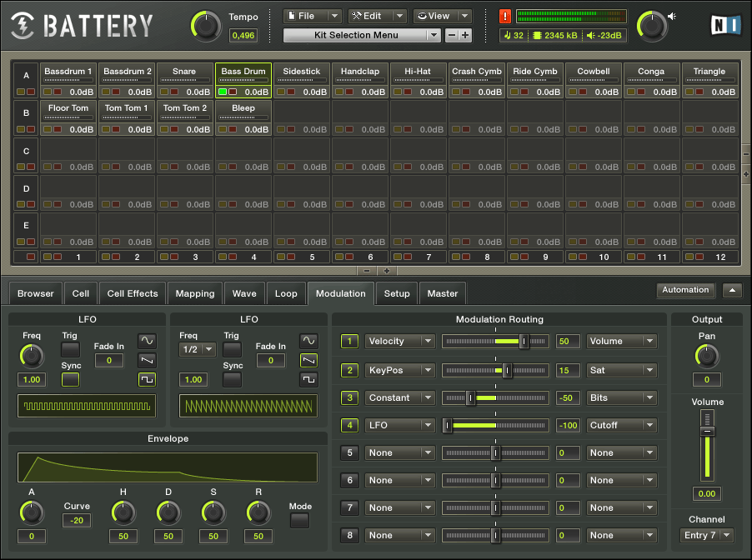
Task: Select square waveform in second LFO
Action: (308, 380)
